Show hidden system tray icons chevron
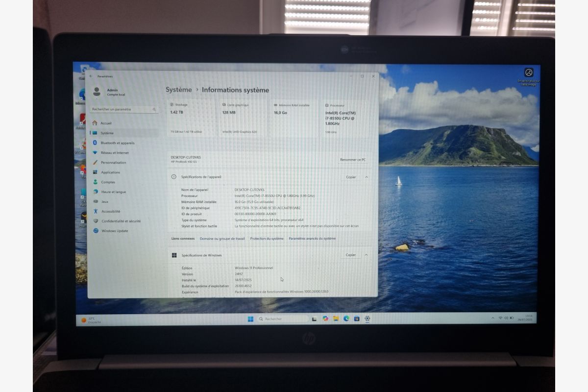Screen dimensions: 588x392 point(493,318)
